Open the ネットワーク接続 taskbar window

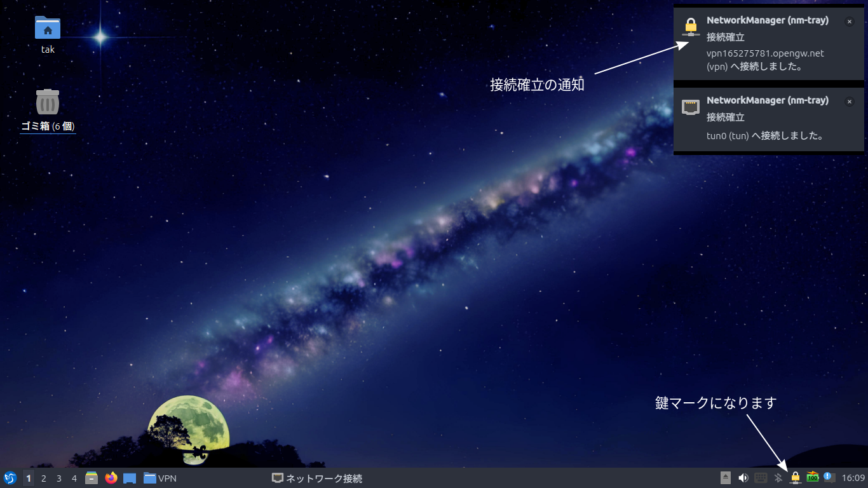pyautogui.click(x=317, y=478)
